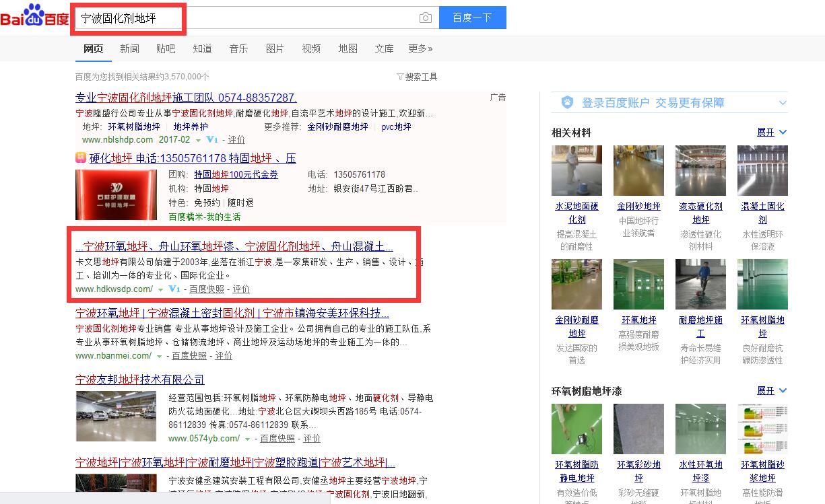This screenshot has width=825, height=504.
Task: Click 评价 next to www.nblshdp.com
Action: pyautogui.click(x=236, y=140)
